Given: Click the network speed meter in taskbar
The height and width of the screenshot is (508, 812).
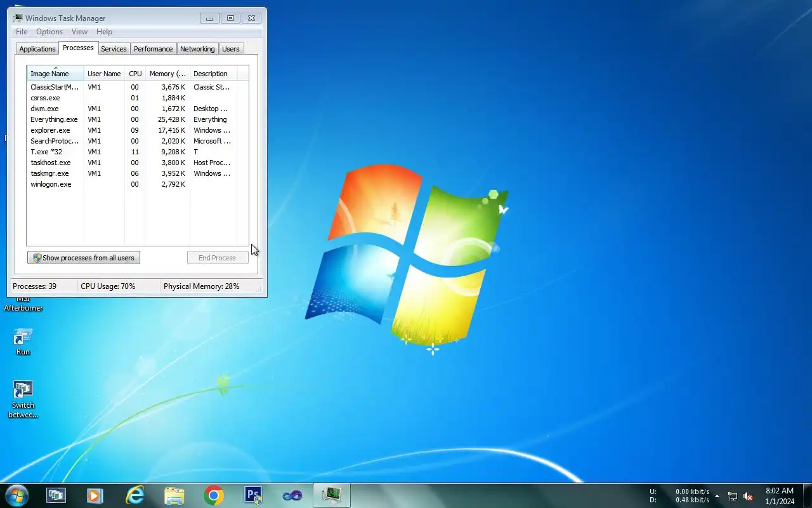Looking at the screenshot, I should [x=679, y=496].
